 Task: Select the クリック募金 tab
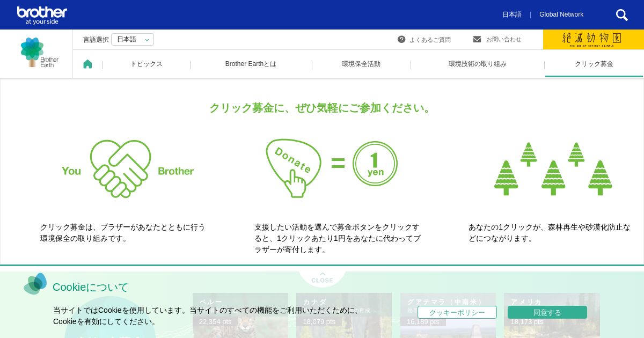coord(594,64)
